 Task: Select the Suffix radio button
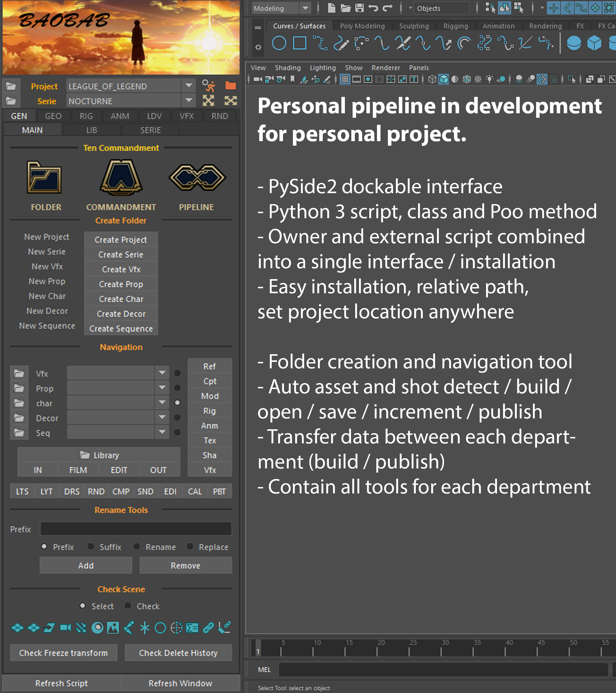click(91, 546)
